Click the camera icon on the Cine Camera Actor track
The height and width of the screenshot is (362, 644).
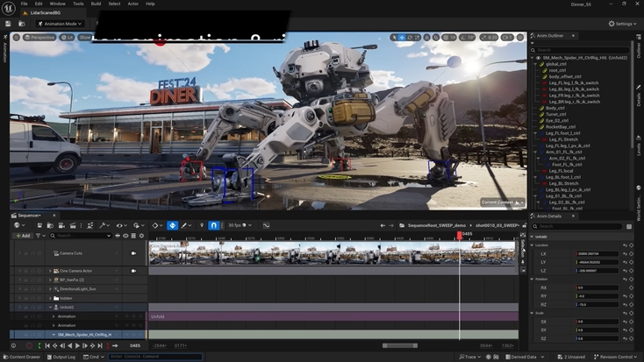click(133, 271)
